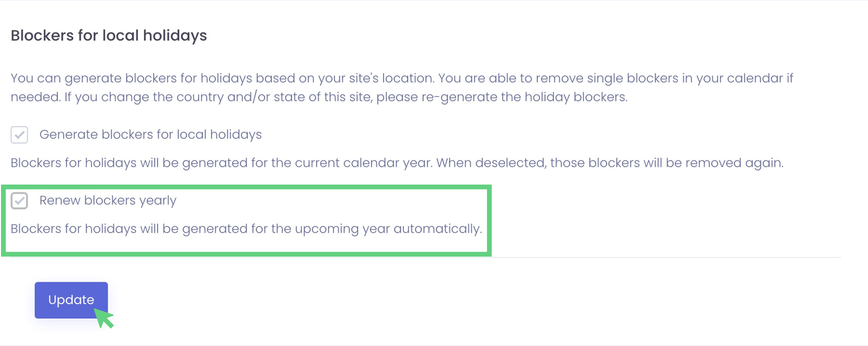The image size is (868, 346).
Task: Click the checkmark icon beside 'Renew blockers'
Action: tap(19, 201)
